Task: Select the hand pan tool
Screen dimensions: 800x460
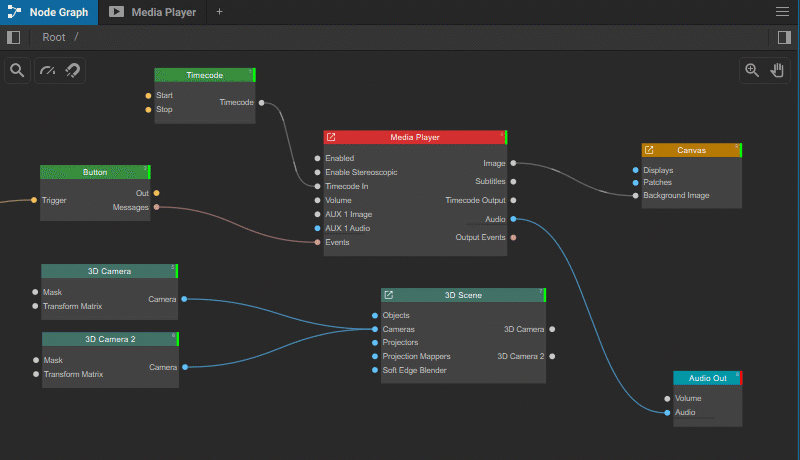Action: point(777,70)
